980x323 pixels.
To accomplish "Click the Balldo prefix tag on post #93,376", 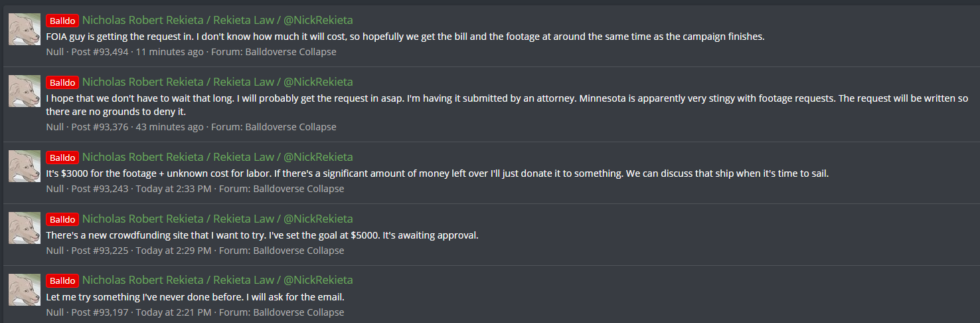I will click(62, 82).
